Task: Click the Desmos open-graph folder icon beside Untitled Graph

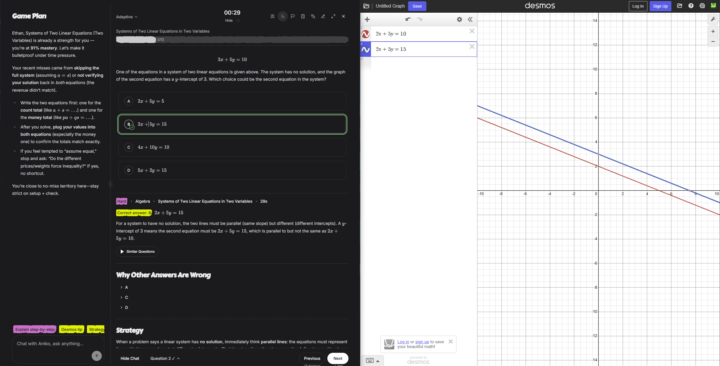Action: [x=366, y=6]
